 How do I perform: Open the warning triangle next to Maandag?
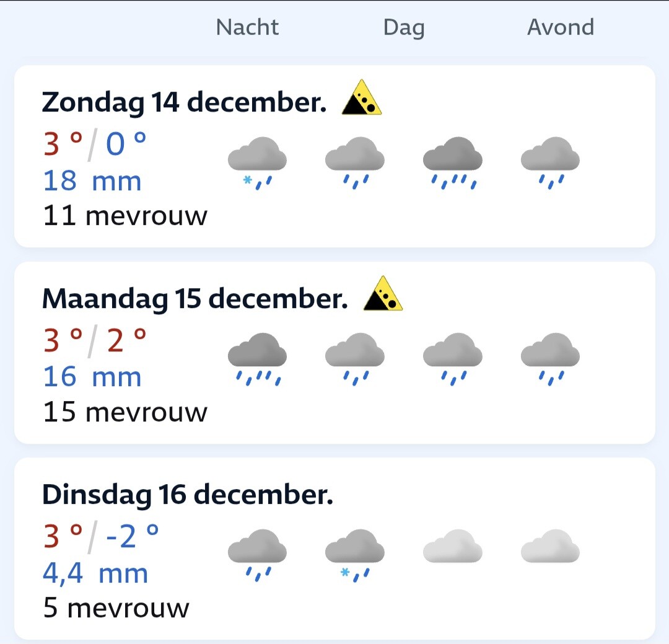coord(383,294)
